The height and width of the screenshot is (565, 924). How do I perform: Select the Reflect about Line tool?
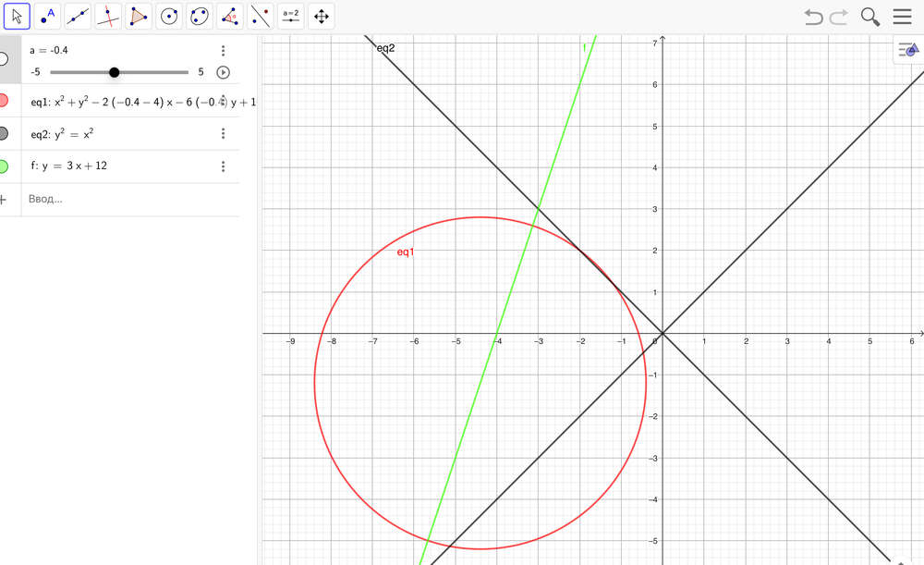tap(261, 16)
